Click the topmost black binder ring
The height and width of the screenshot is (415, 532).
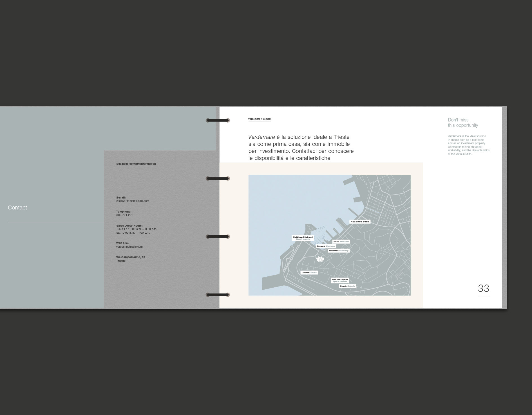(218, 121)
